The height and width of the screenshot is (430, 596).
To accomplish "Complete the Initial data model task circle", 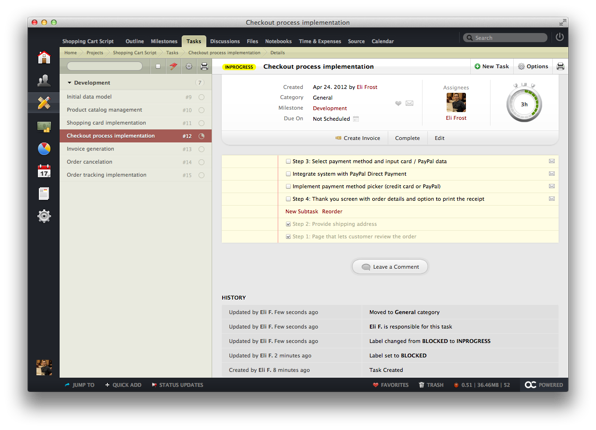I will coord(201,97).
